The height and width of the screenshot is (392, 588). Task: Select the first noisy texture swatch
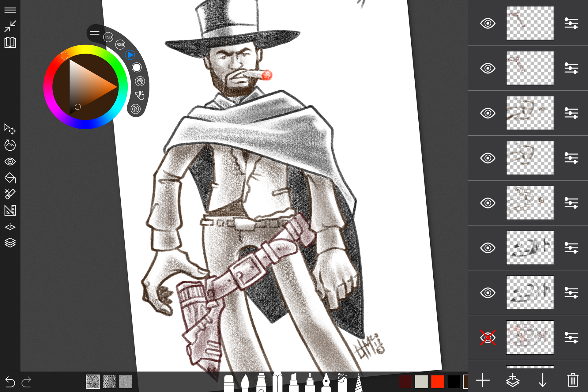pyautogui.click(x=93, y=382)
